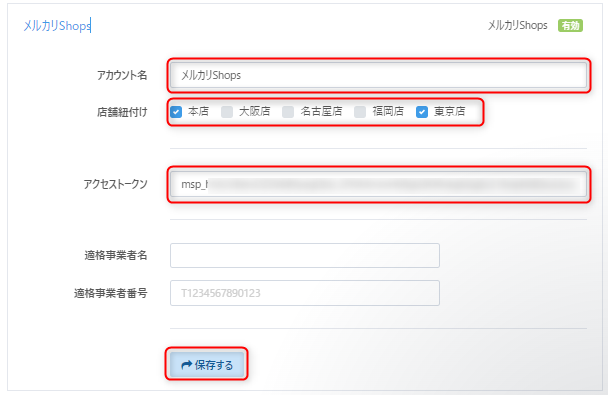The image size is (608, 395).
Task: Uncheck the 東京店 checkbox
Action: tap(422, 112)
